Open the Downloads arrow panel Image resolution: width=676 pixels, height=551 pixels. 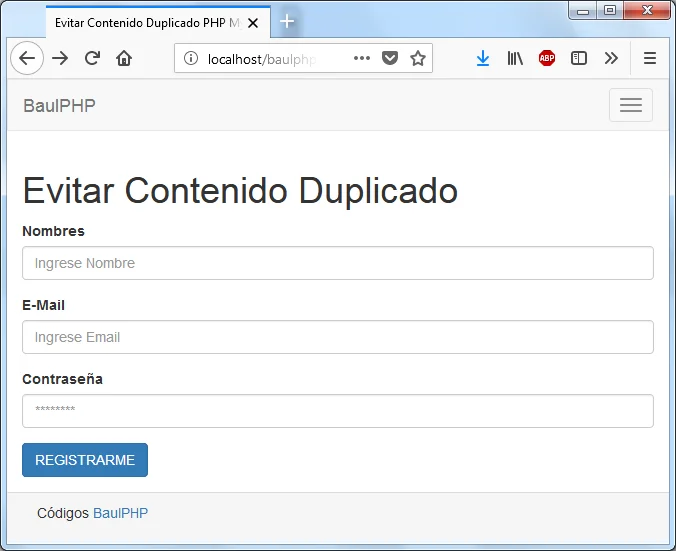(x=483, y=58)
